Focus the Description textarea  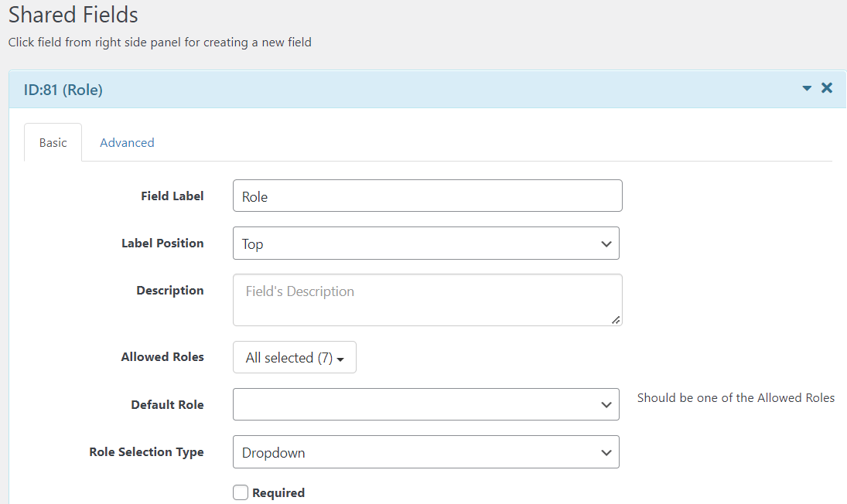coord(427,300)
